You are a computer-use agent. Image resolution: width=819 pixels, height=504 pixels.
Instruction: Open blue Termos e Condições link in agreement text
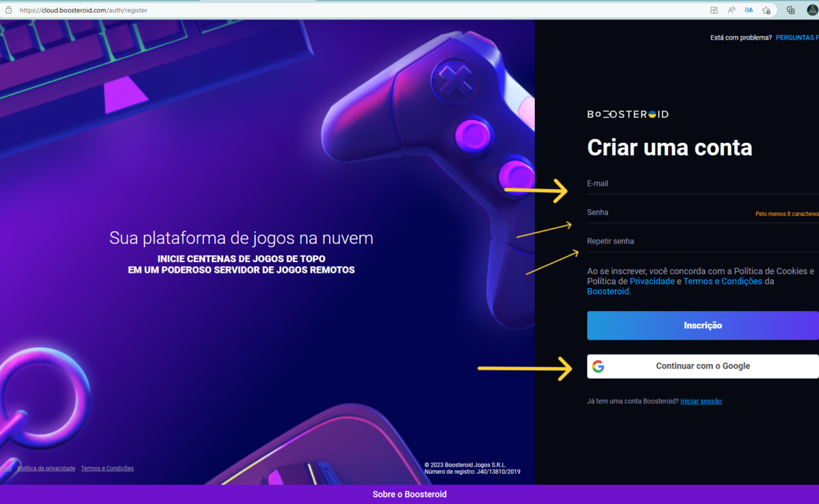click(x=723, y=281)
